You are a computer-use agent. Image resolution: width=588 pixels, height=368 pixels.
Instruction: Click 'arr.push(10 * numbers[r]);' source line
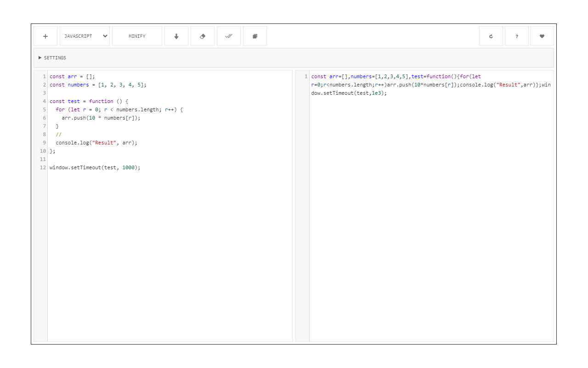[101, 118]
